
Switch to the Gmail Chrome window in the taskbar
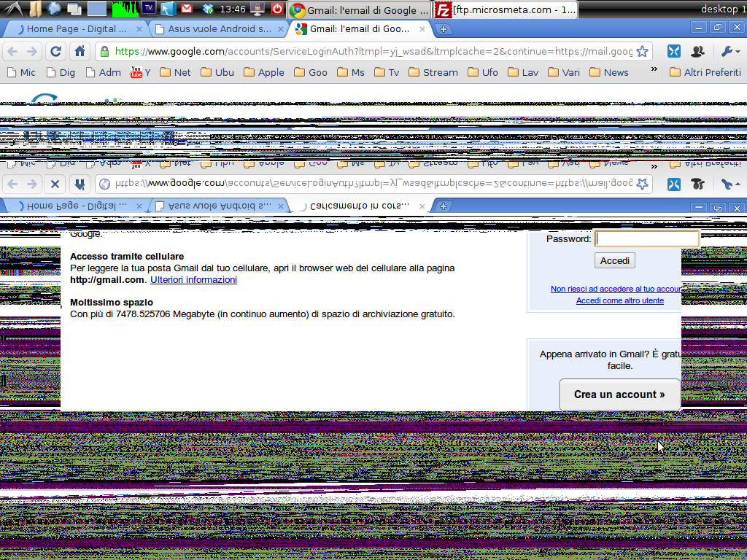pos(360,9)
